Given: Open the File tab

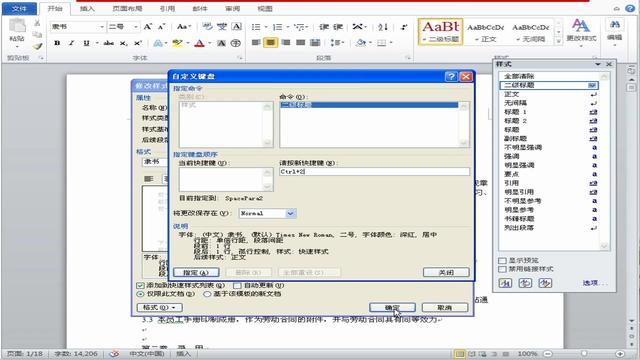Looking at the screenshot, I should 19,9.
